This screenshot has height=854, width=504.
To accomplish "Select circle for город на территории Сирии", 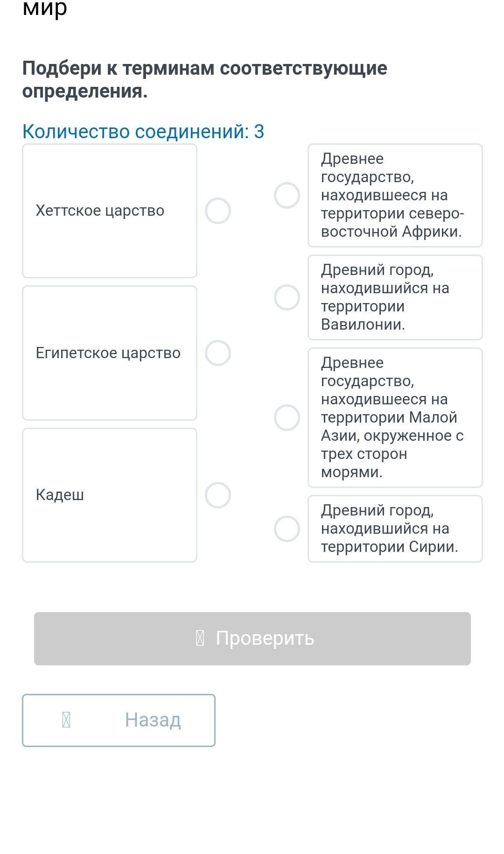I will click(287, 529).
